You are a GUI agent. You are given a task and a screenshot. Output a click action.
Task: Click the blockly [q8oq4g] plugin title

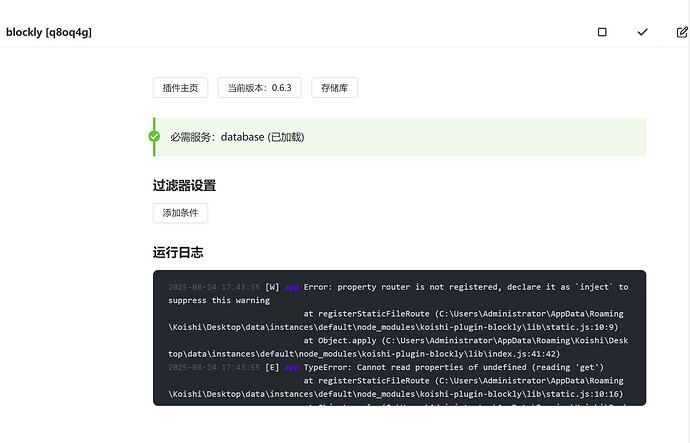point(50,32)
